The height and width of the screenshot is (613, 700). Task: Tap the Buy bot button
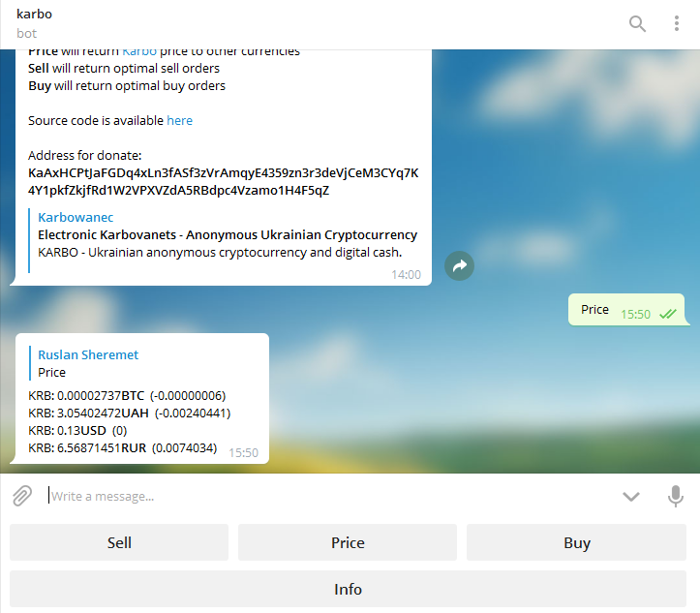(x=577, y=542)
